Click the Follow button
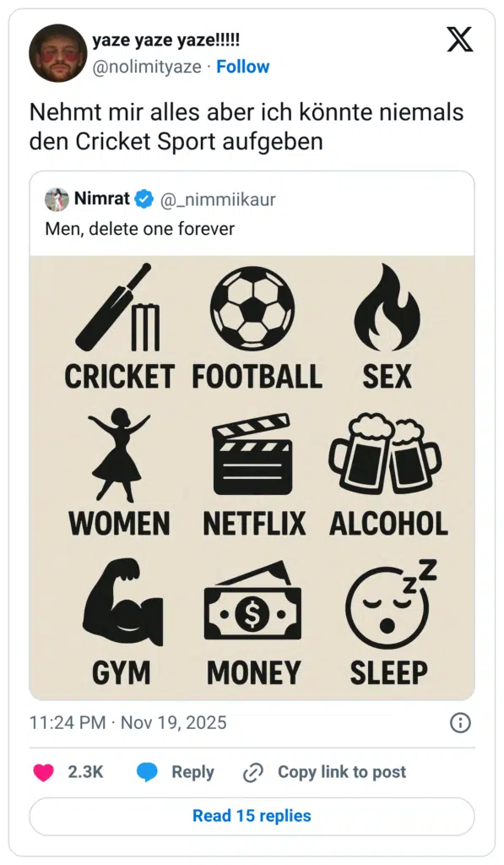This screenshot has width=504, height=865. pyautogui.click(x=243, y=67)
